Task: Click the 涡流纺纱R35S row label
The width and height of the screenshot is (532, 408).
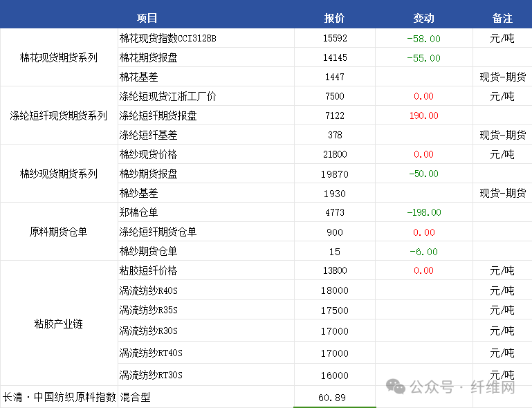Action: (148, 310)
